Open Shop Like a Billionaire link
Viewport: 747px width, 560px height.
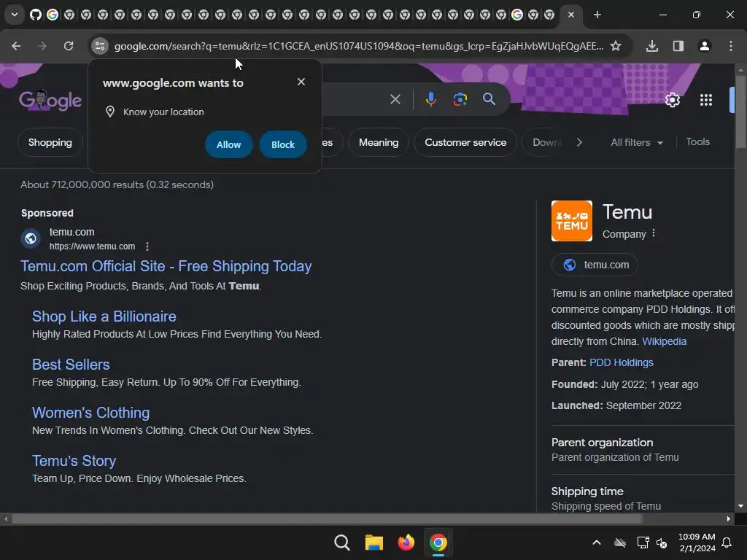click(x=104, y=316)
